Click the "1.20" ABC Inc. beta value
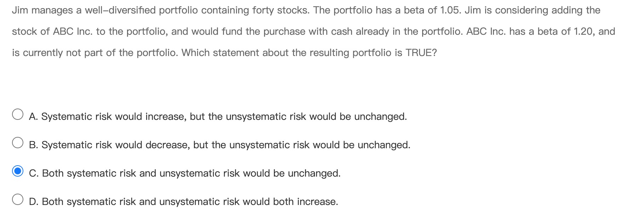 pos(583,32)
